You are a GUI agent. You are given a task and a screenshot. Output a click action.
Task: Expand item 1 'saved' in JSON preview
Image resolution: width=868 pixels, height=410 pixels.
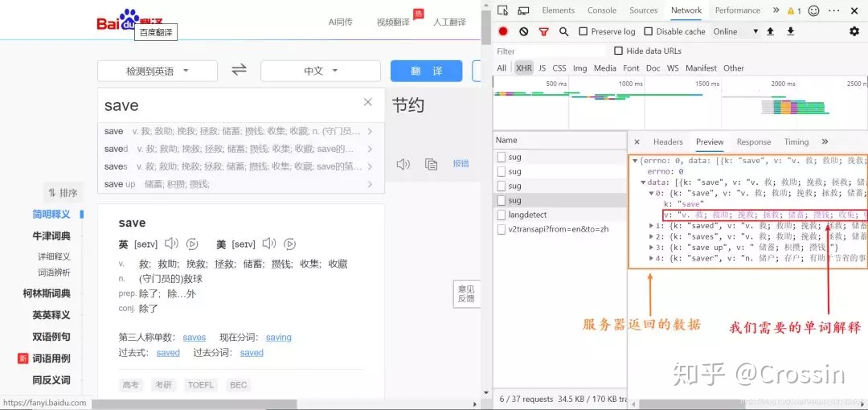click(x=652, y=226)
